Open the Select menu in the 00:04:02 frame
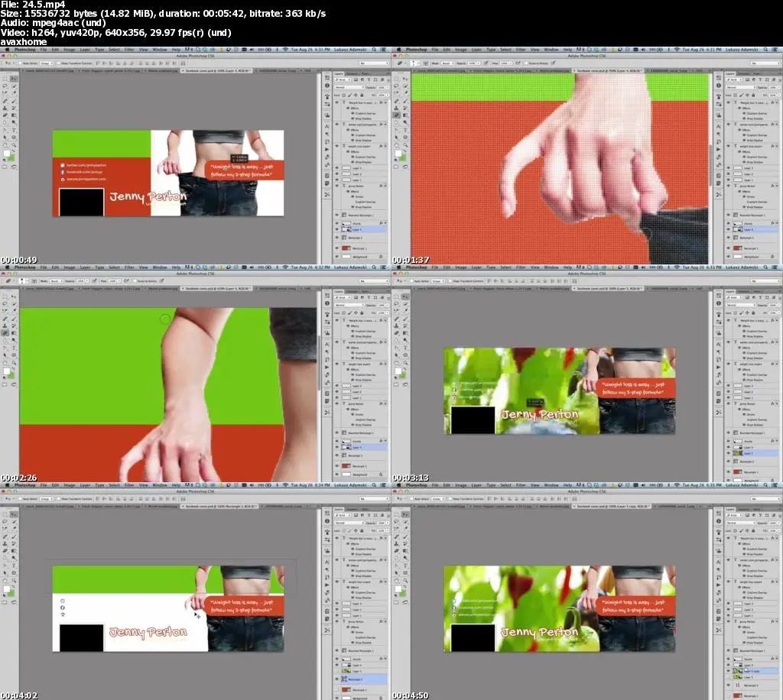 114,485
